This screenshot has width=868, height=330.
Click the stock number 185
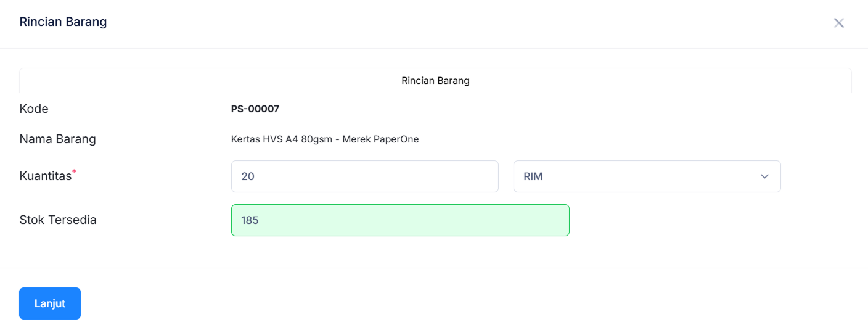click(250, 220)
